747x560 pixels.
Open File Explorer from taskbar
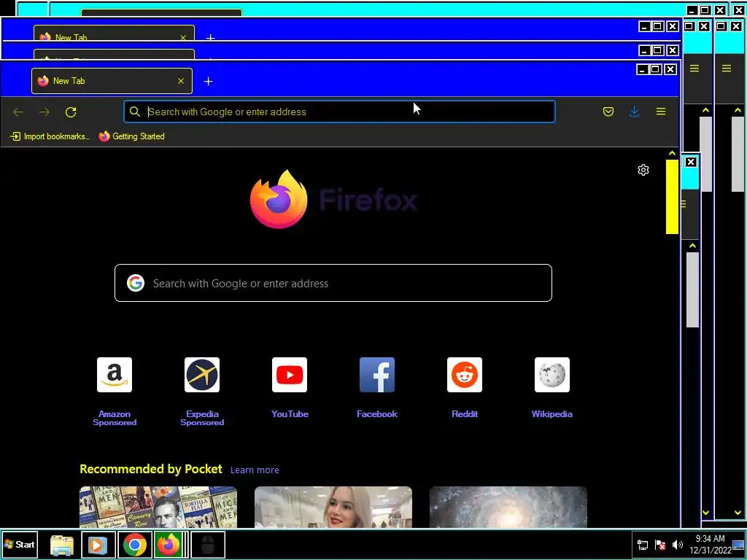click(62, 545)
